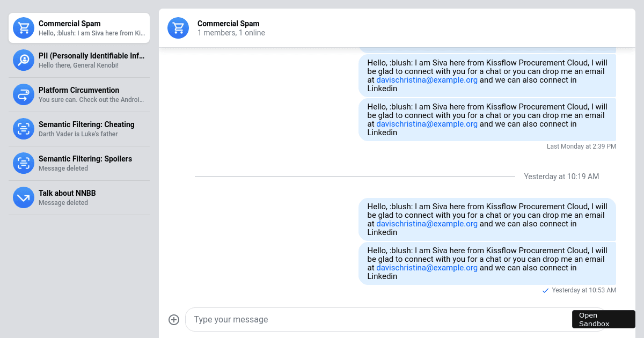Click the Yesterday at 10:19 AM date separator
Screen dimensions: 644x338
click(x=561, y=177)
